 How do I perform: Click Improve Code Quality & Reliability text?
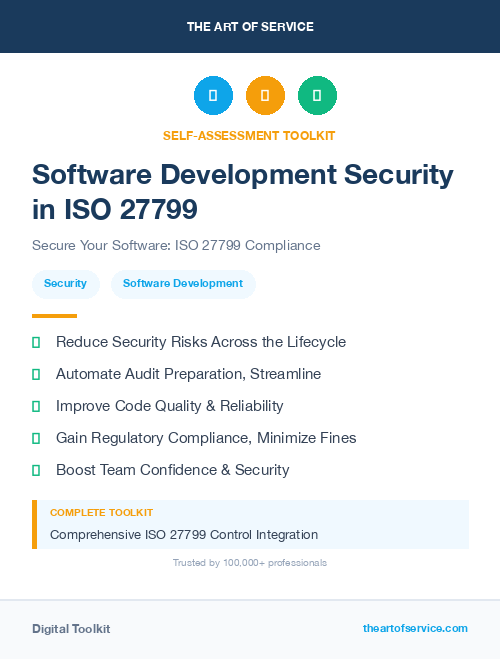[169, 406]
